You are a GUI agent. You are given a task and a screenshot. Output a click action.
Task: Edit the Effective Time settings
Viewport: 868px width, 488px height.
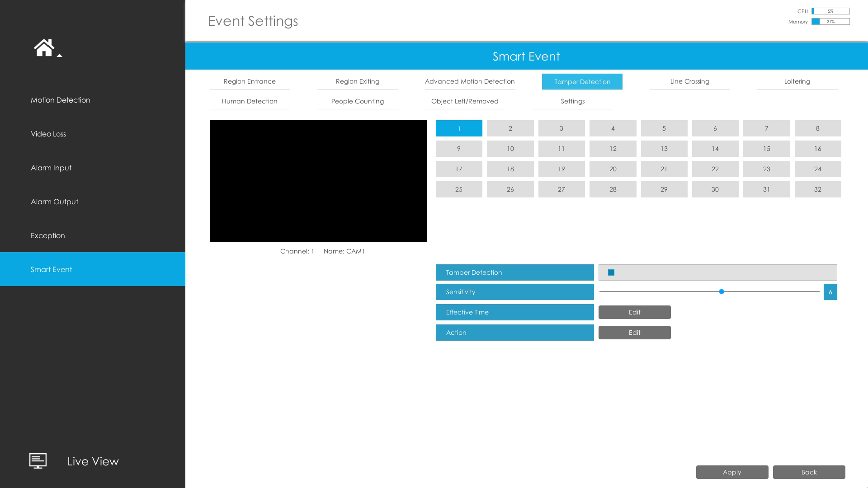pyautogui.click(x=634, y=312)
